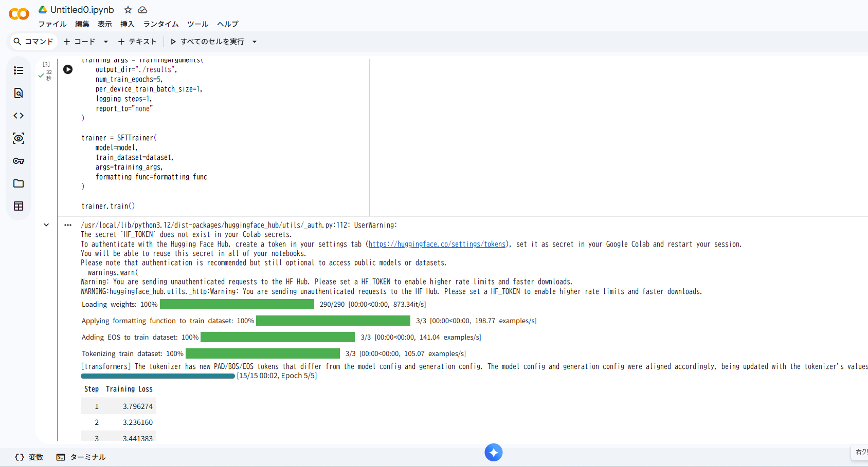The height and width of the screenshot is (467, 868).
Task: Click すべてのセルを実行 to run all
Action: click(208, 42)
